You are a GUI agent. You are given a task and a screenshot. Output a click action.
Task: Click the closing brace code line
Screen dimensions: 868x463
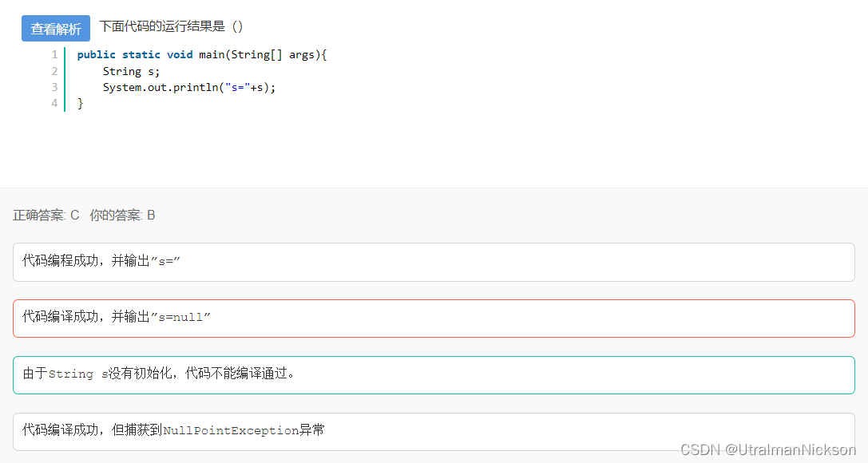click(x=81, y=104)
